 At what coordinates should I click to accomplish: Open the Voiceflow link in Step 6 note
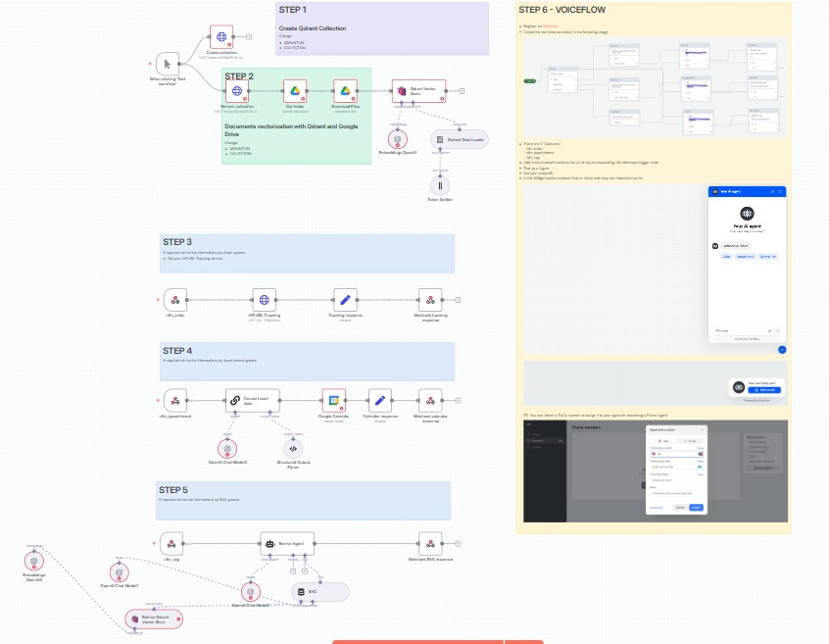553,25
